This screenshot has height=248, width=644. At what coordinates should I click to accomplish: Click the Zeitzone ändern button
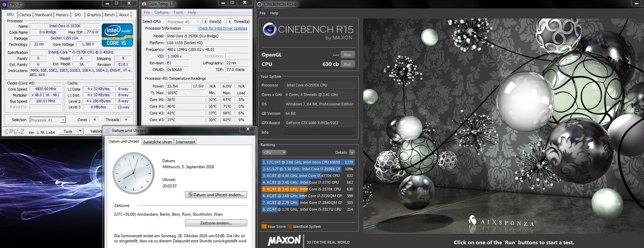(x=216, y=223)
